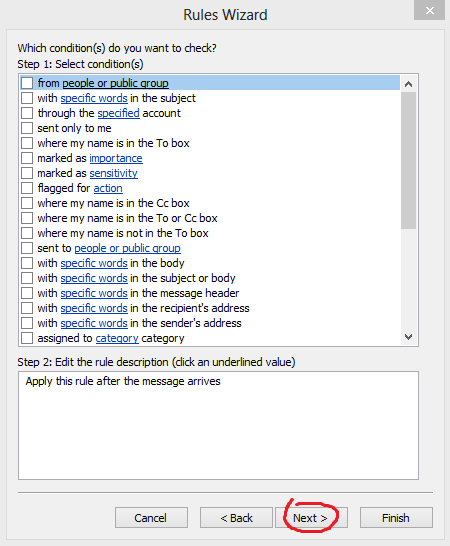The height and width of the screenshot is (546, 450).
Task: Click the 'sensitivity' link
Action: click(114, 173)
